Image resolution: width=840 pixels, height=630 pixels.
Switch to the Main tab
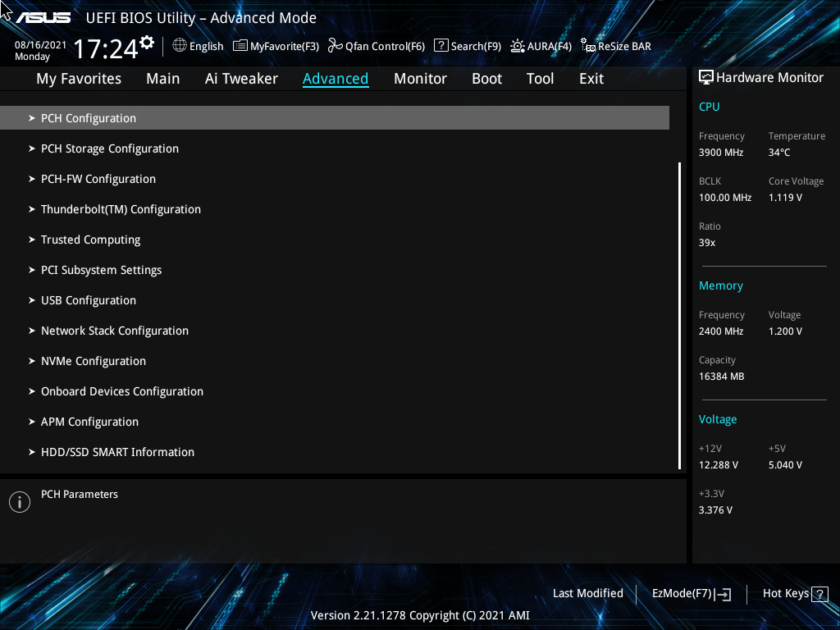163,79
